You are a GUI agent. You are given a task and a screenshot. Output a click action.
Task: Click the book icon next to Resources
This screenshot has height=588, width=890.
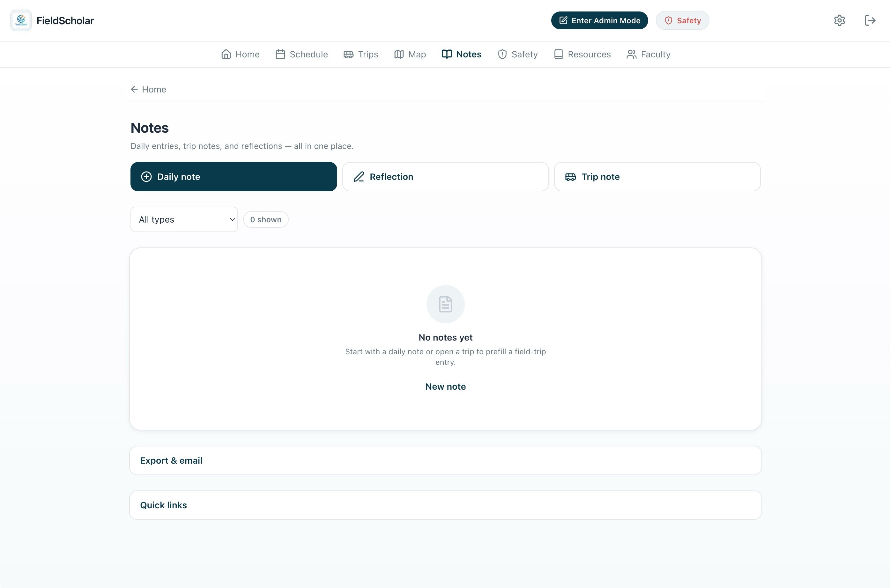[558, 55]
